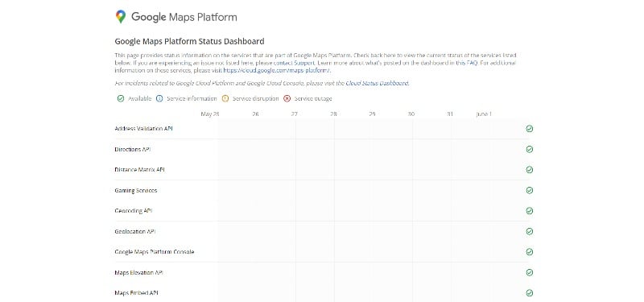Click the June 1 date column header
The image size is (644, 302).
pos(484,114)
